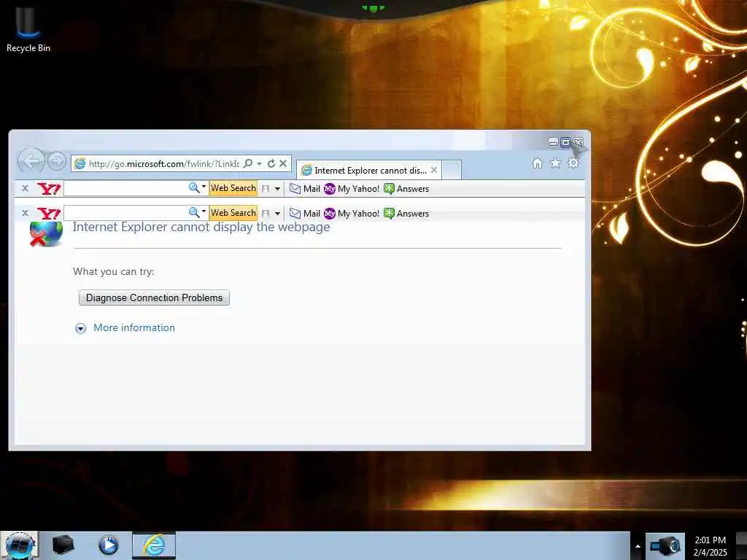
Task: Open the black folder taskbar icon
Action: tap(63, 545)
